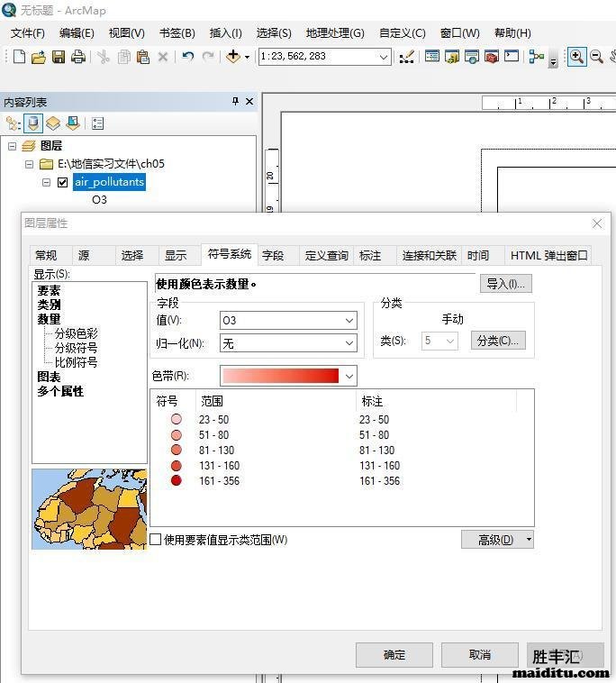Open the map scale dropdown
This screenshot has height=683, width=616.
click(x=384, y=57)
